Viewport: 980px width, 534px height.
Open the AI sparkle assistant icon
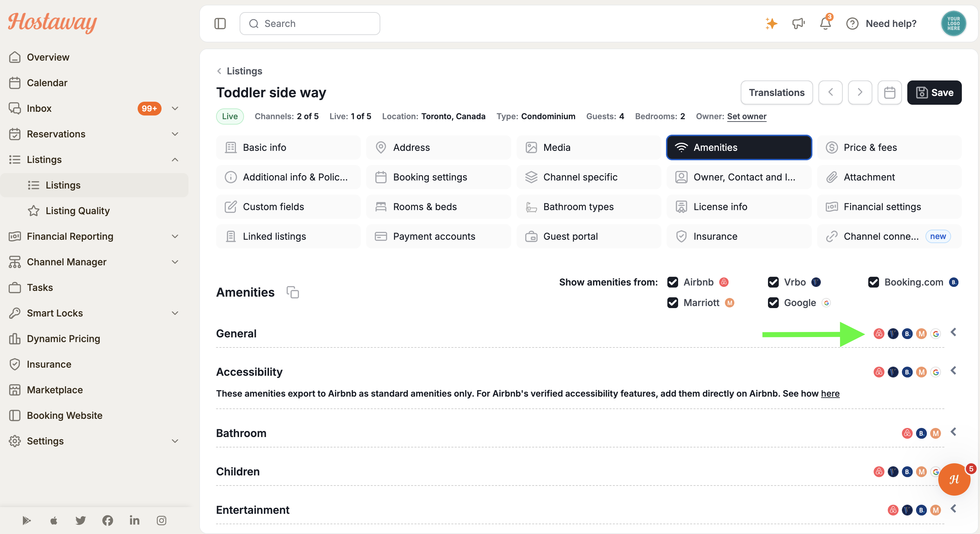pyautogui.click(x=771, y=24)
